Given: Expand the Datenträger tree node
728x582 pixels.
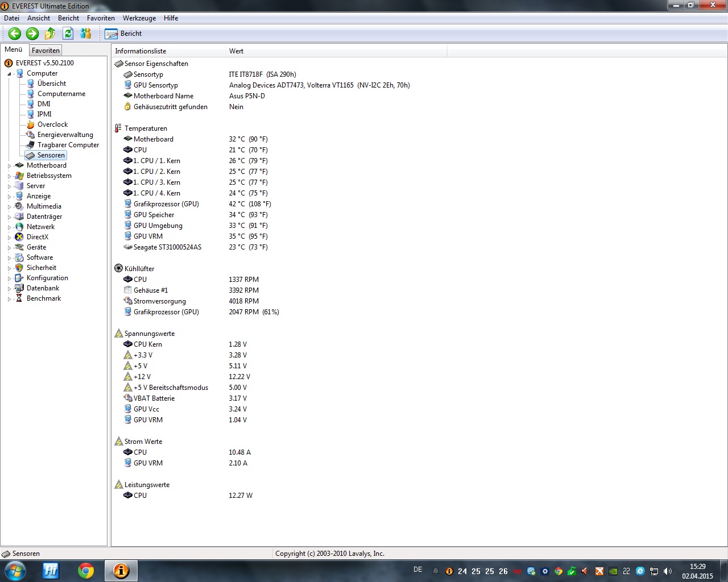Looking at the screenshot, I should click(9, 217).
